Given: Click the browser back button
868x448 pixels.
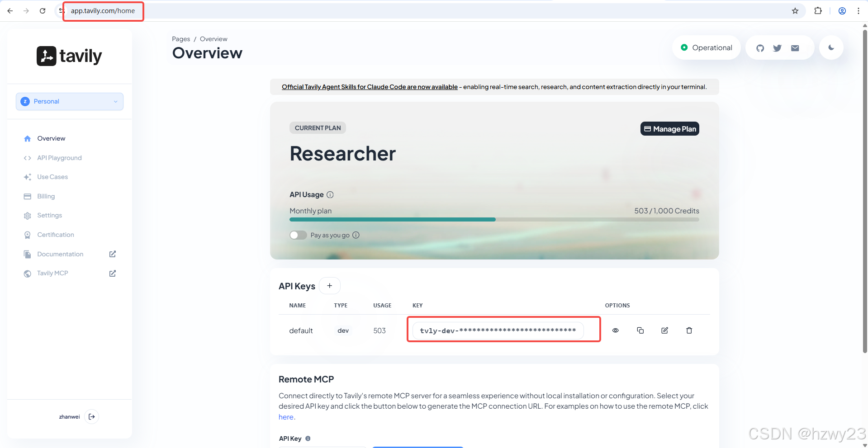Looking at the screenshot, I should click(10, 11).
